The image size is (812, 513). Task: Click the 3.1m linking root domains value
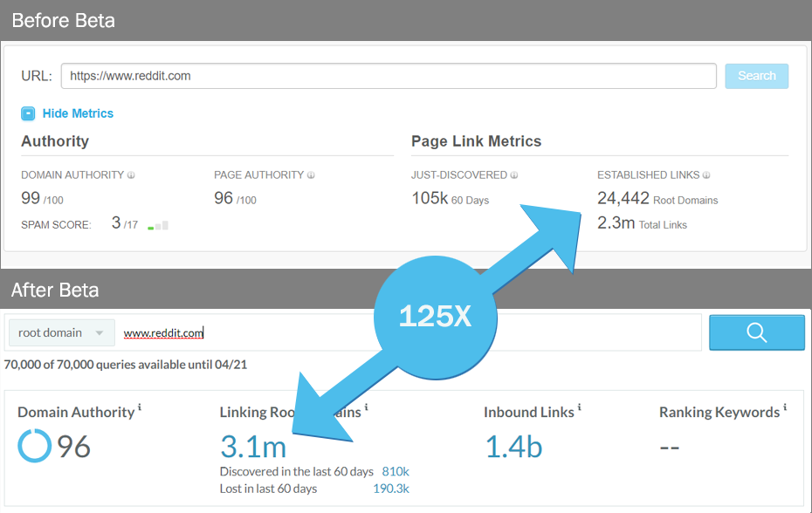tap(253, 447)
